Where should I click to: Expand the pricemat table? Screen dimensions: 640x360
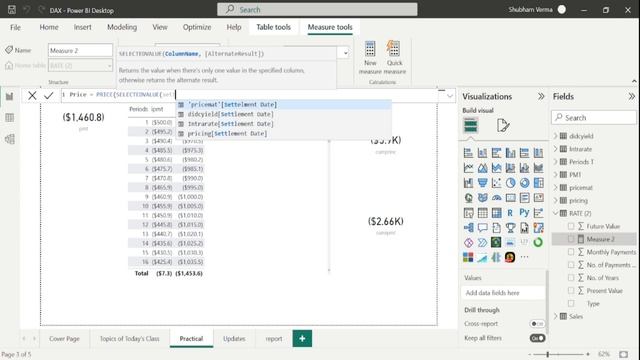click(556, 188)
